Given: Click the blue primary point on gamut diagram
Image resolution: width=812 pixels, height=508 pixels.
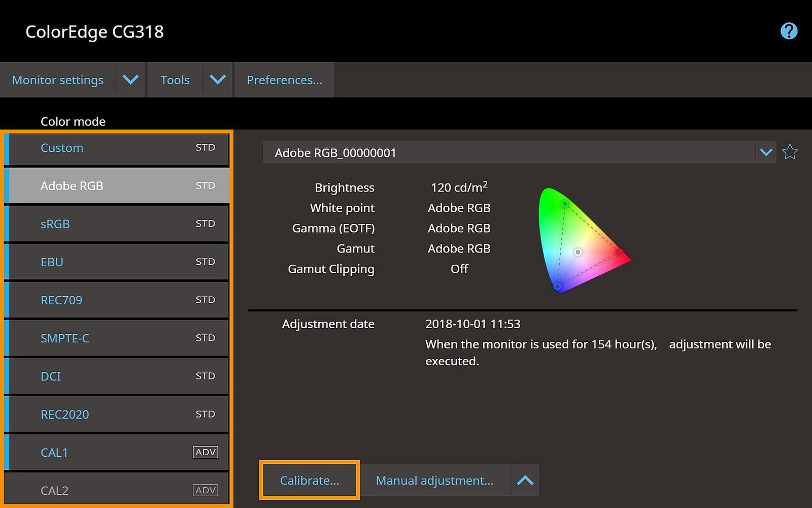Looking at the screenshot, I should click(557, 287).
